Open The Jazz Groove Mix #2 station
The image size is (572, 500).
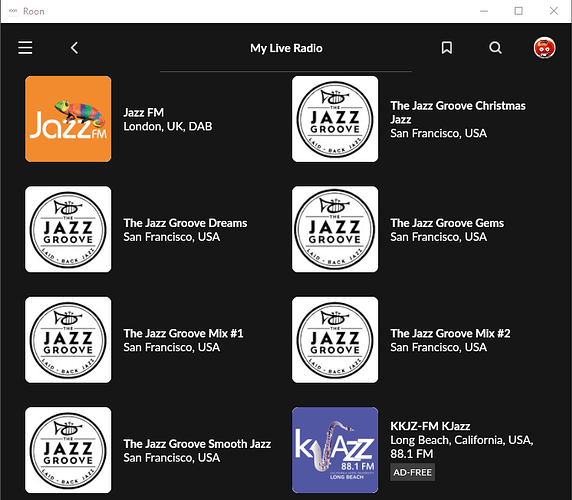coord(450,340)
